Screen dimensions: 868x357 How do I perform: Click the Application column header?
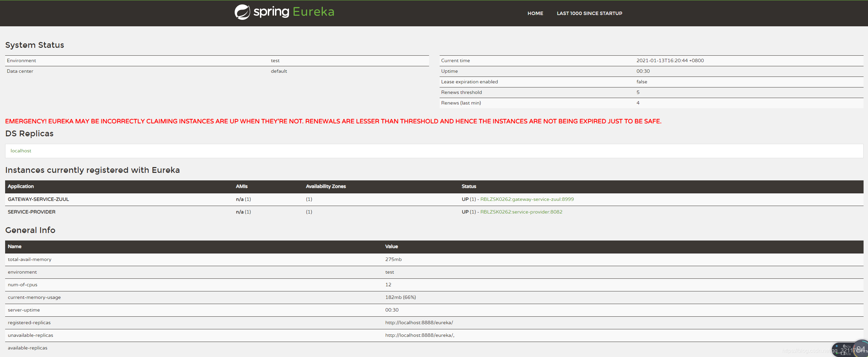[x=20, y=187]
